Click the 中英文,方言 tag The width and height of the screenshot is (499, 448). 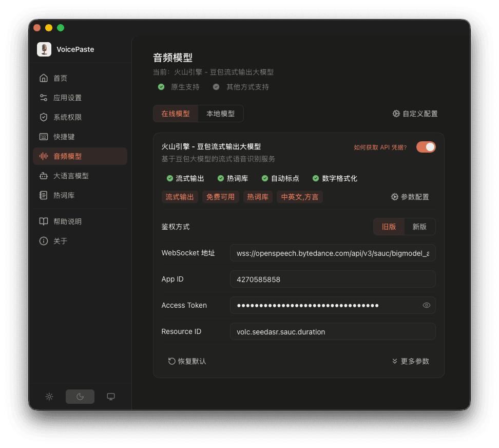pos(300,197)
